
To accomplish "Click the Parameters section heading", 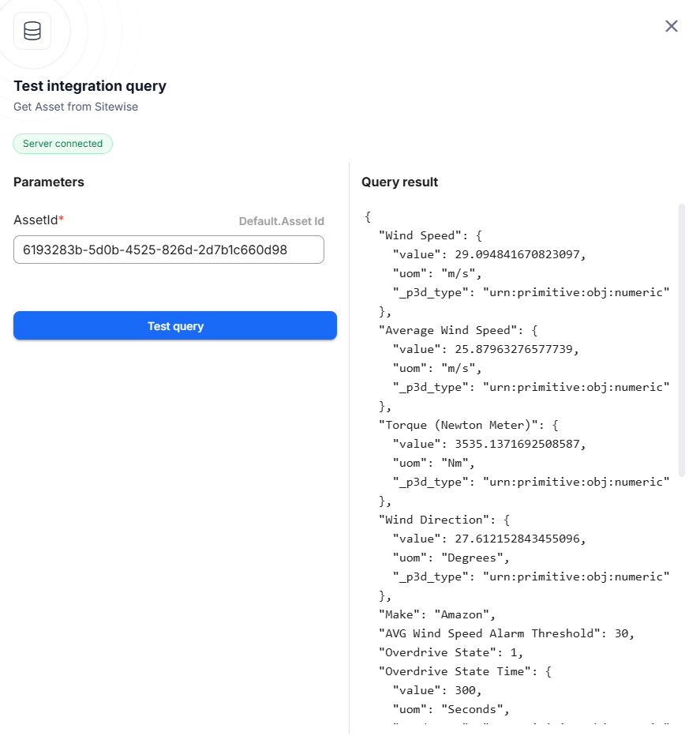I will click(49, 182).
